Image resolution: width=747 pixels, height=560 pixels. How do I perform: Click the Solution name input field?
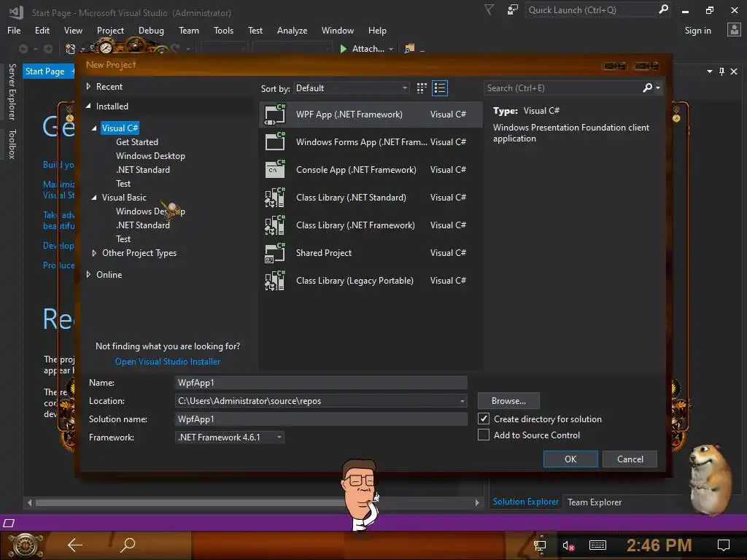coord(321,419)
